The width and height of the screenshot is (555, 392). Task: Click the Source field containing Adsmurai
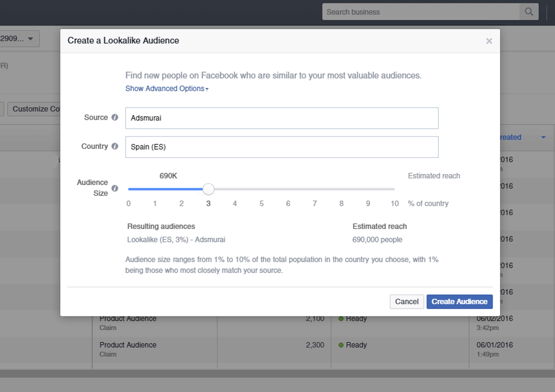click(x=282, y=118)
